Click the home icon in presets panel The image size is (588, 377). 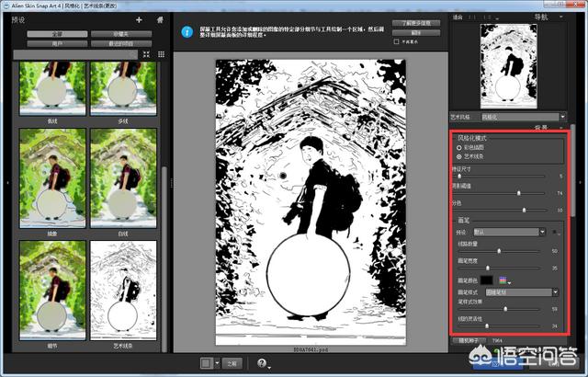(161, 18)
